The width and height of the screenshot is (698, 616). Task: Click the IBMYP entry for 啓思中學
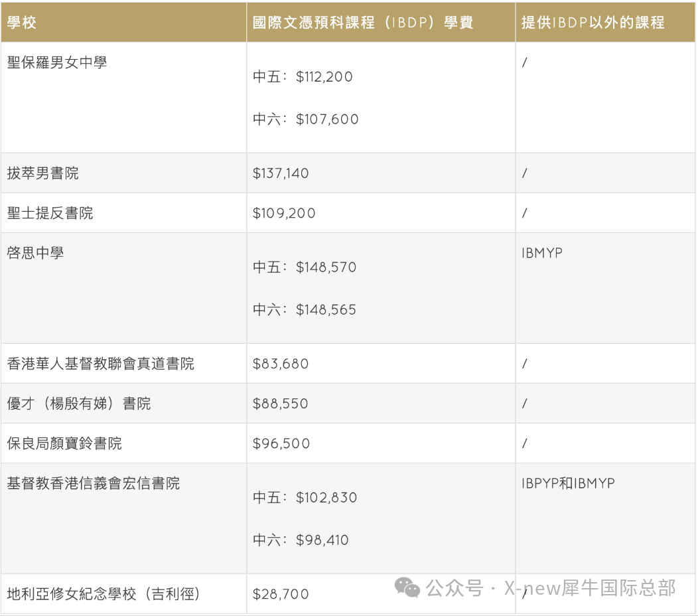(541, 253)
